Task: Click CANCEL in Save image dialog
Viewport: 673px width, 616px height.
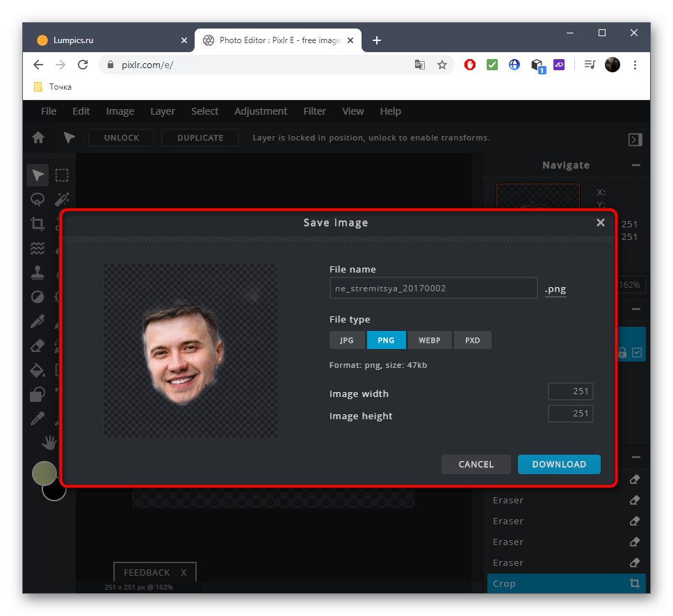Action: [476, 464]
